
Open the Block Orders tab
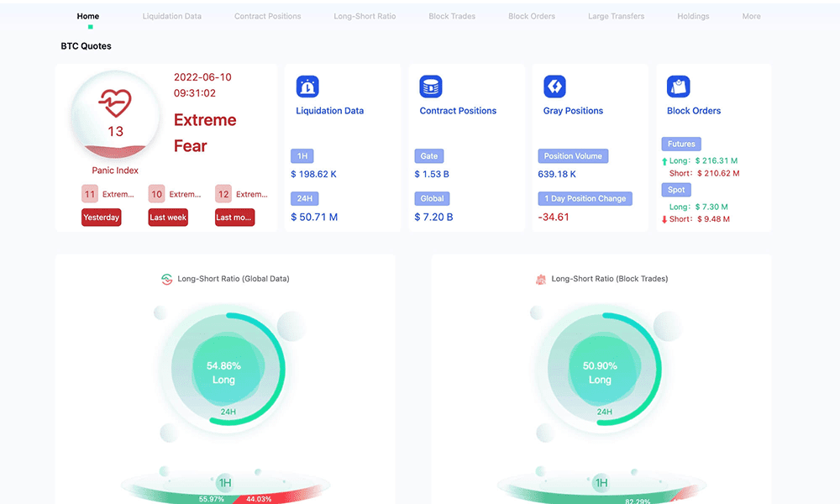[532, 16]
